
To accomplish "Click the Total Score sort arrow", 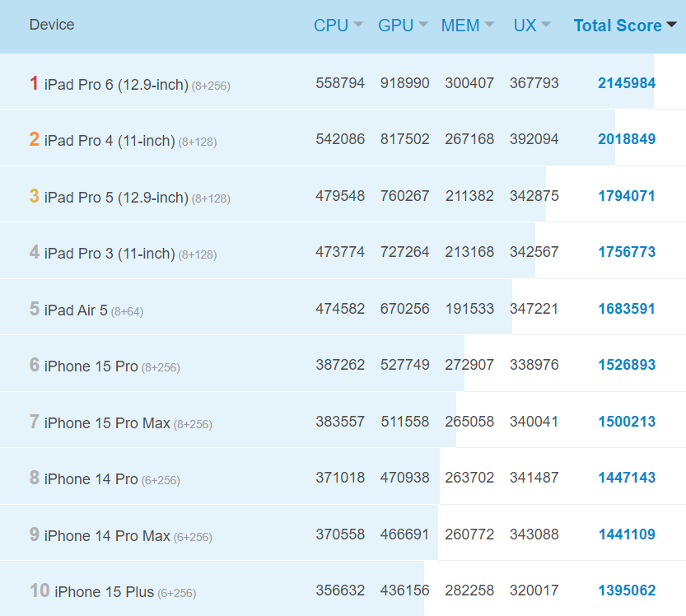I will coord(671,25).
